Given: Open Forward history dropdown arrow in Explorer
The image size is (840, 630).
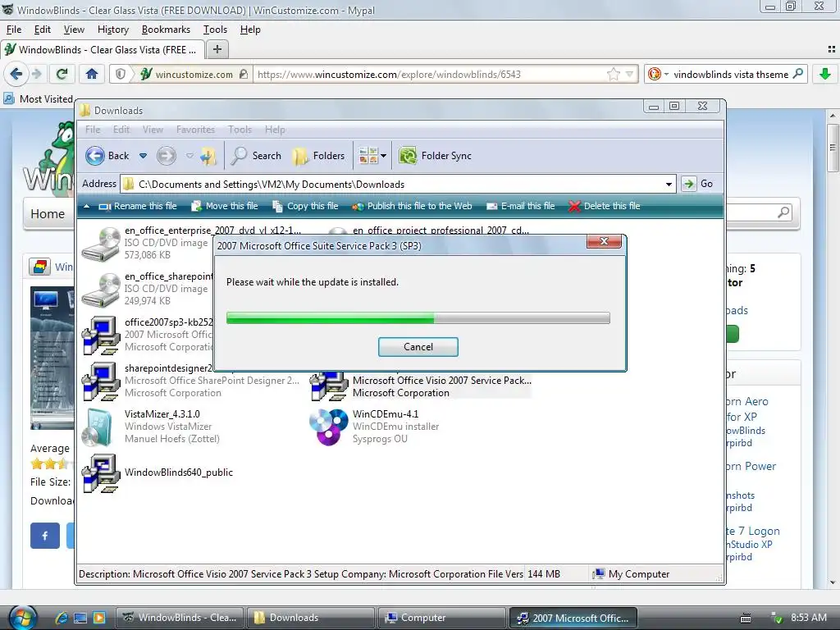Looking at the screenshot, I should click(x=189, y=156).
